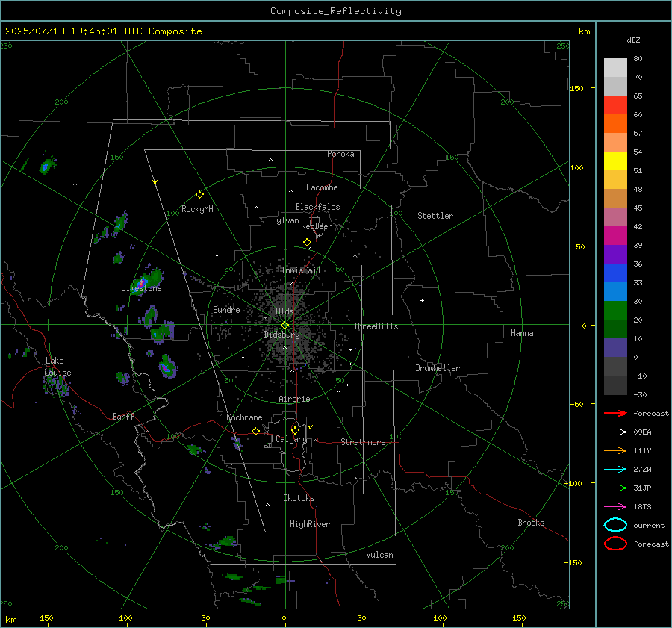Click the Calgary city label
Image resolution: width=672 pixels, height=628 pixels.
click(291, 439)
